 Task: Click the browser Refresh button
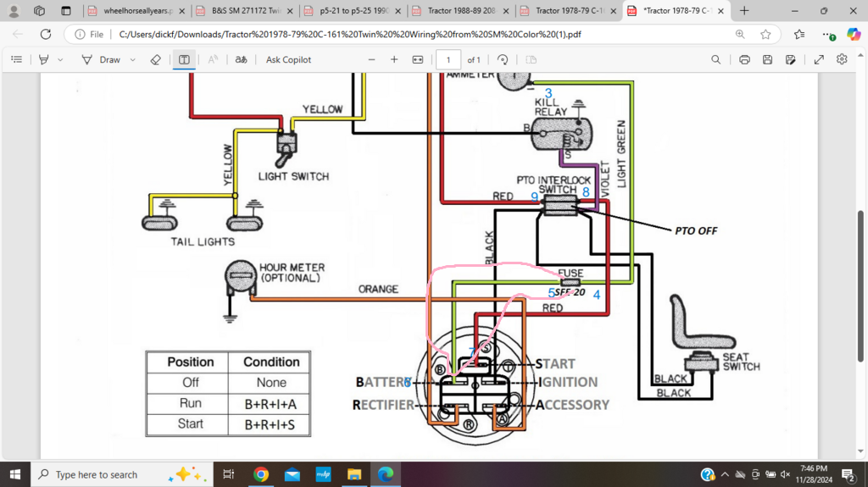tap(46, 35)
